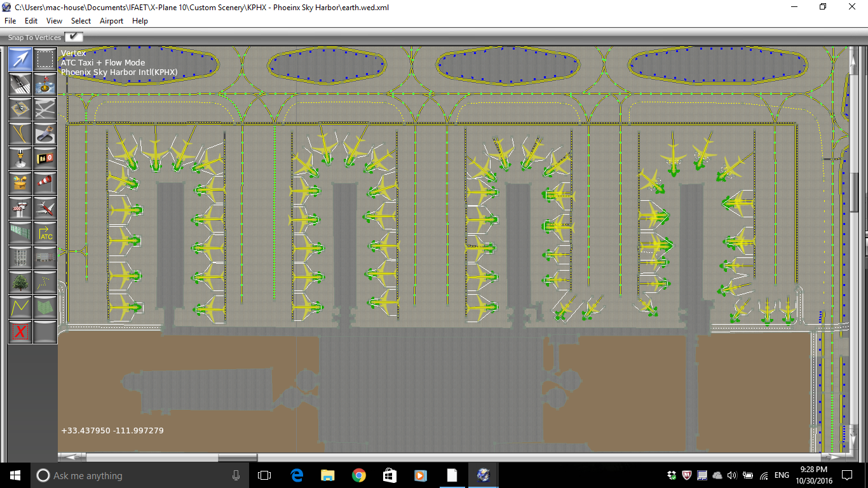The width and height of the screenshot is (868, 488).
Task: Choose the Runway tool
Action: click(20, 84)
